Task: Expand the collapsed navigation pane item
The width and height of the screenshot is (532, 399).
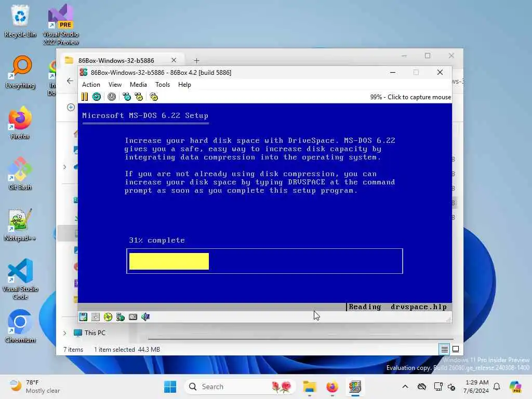Action: point(65,167)
